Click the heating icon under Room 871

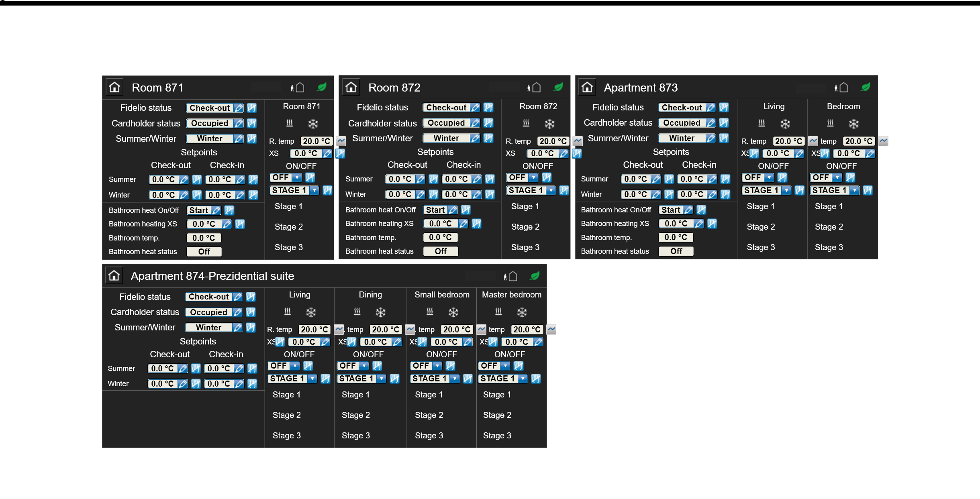[290, 123]
